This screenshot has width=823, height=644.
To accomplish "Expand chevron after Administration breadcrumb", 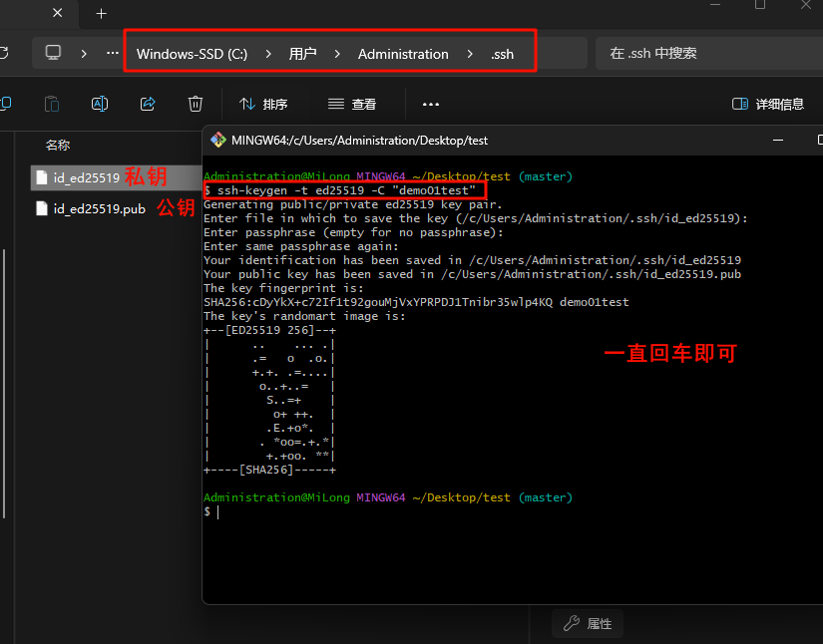I will tap(470, 54).
